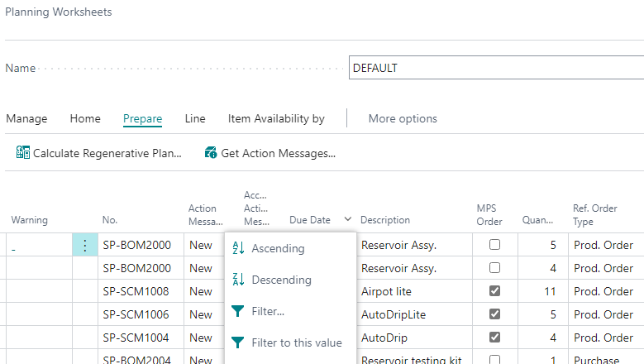Toggle MPS Order checkbox for Airpot lite
Screen dimensions: 644x364
[x=494, y=291]
